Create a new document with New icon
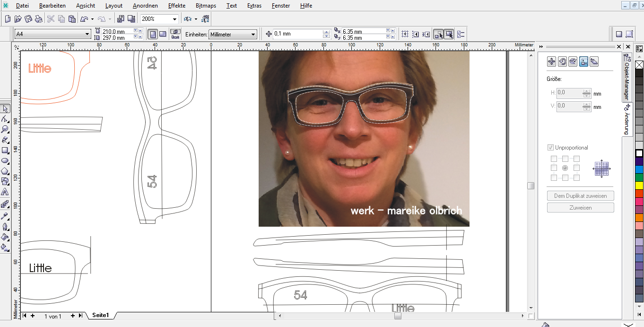Image resolution: width=644 pixels, height=327 pixels. coord(8,19)
